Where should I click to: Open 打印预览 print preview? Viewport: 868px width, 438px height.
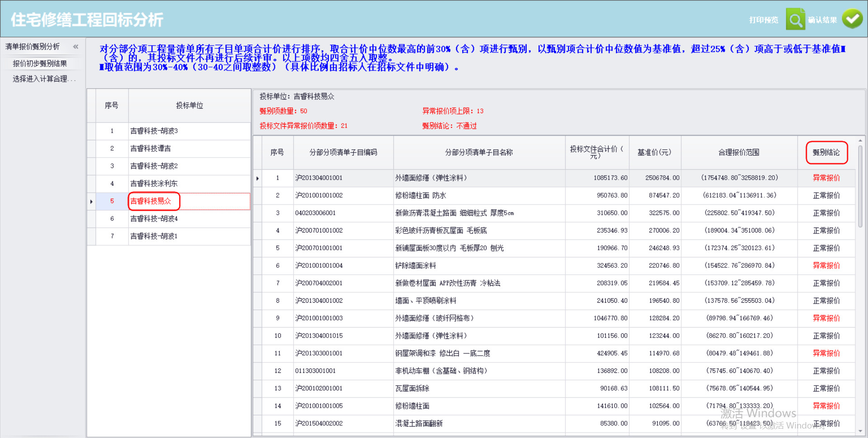[x=764, y=20]
